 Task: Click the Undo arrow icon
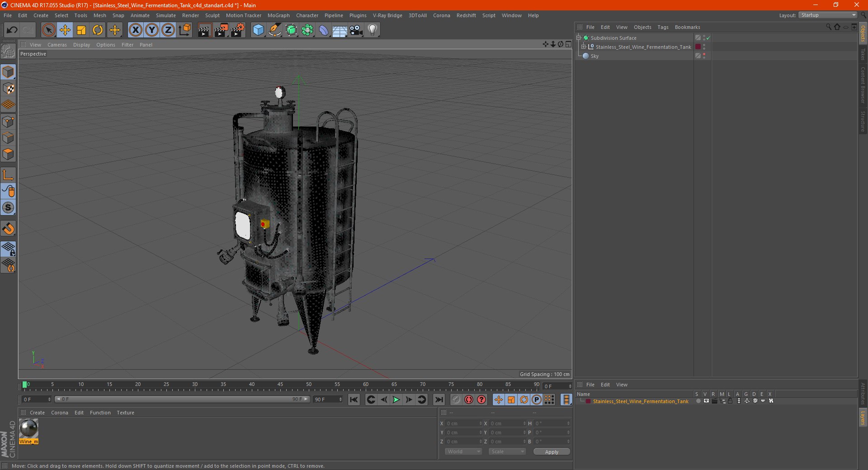tap(12, 30)
